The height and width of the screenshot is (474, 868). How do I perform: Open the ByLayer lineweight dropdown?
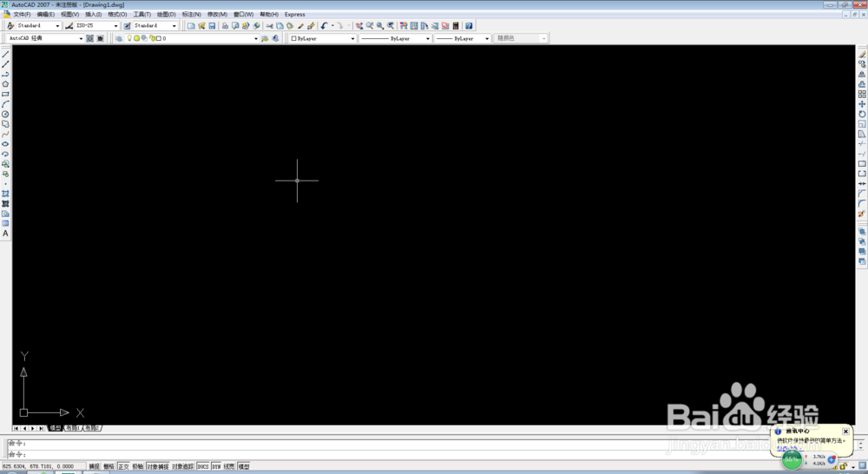point(487,38)
